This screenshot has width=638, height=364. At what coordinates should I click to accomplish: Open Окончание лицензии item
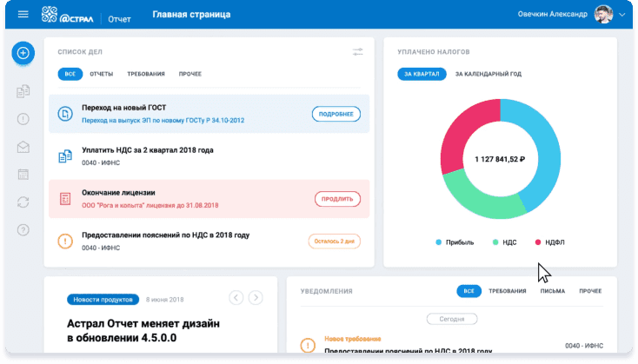tap(209, 199)
